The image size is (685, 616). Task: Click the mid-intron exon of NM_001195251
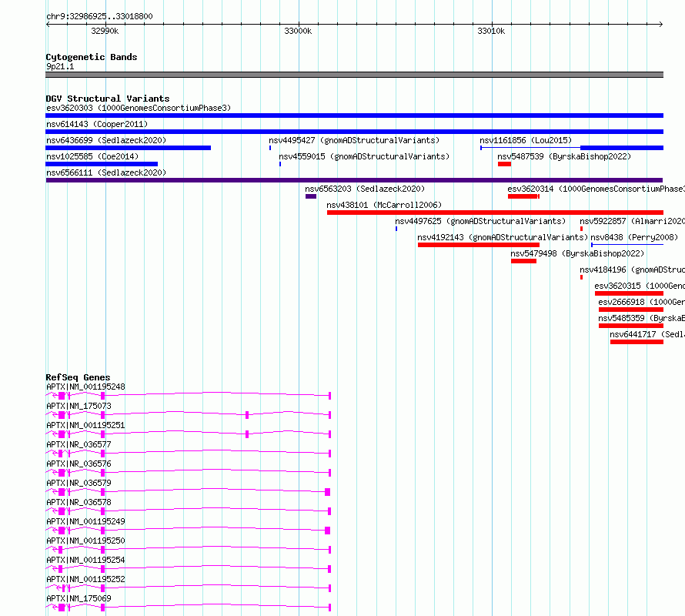(x=247, y=434)
